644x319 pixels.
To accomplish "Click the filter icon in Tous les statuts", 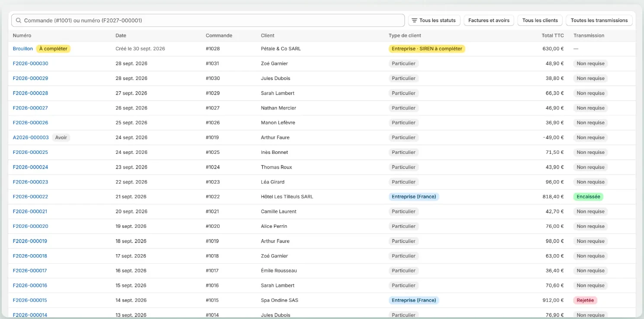I will (414, 20).
